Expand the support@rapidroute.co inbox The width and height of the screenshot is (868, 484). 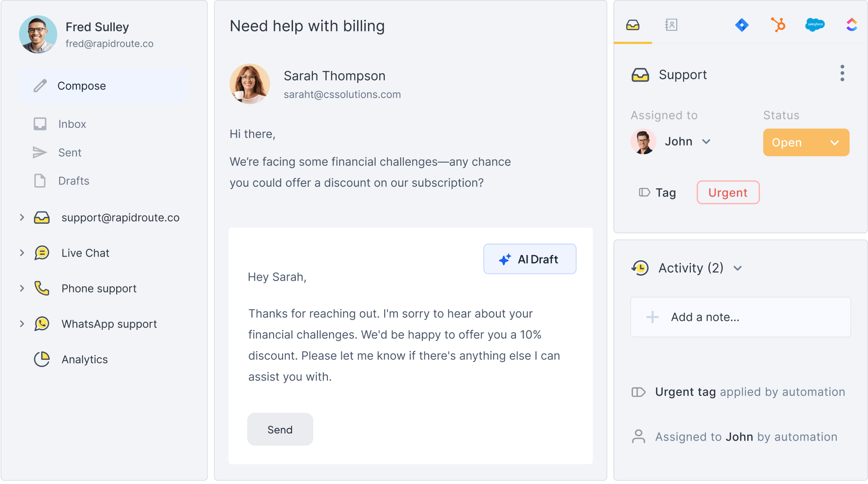(22, 217)
